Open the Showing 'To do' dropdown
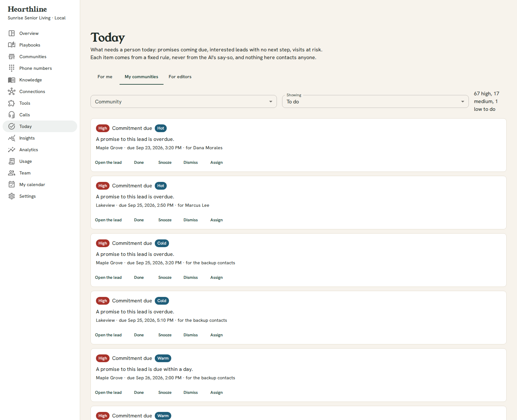 [375, 101]
